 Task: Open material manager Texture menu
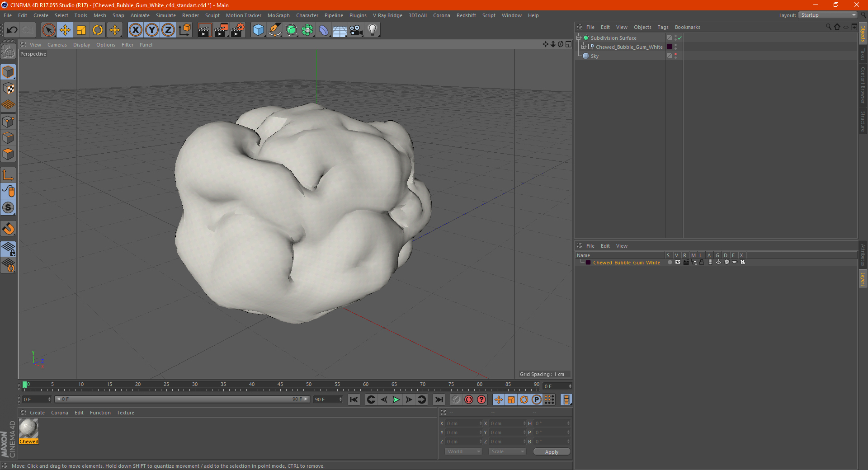point(125,413)
